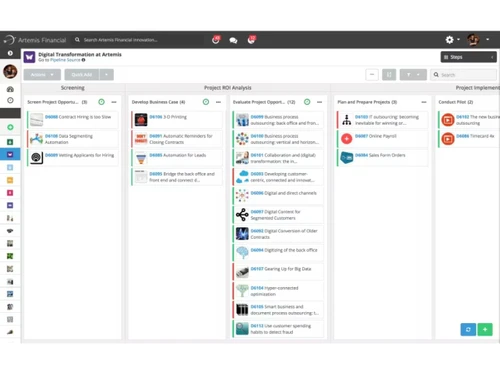
Task: Open the Actions dropdown button
Action: coord(42,75)
